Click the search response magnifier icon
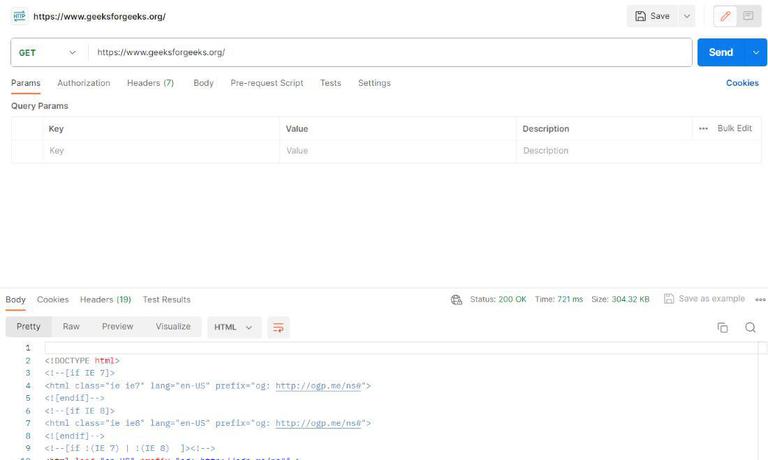The width and height of the screenshot is (768, 460). point(750,327)
